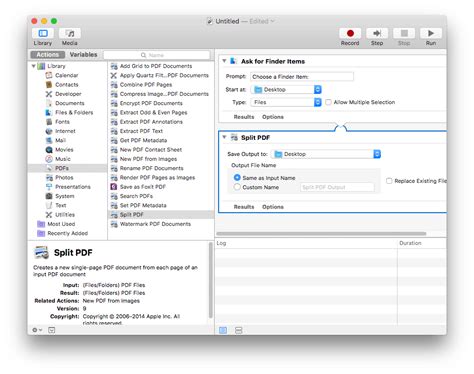Open the Start at Desktop dropdown
The image size is (474, 374).
point(287,89)
